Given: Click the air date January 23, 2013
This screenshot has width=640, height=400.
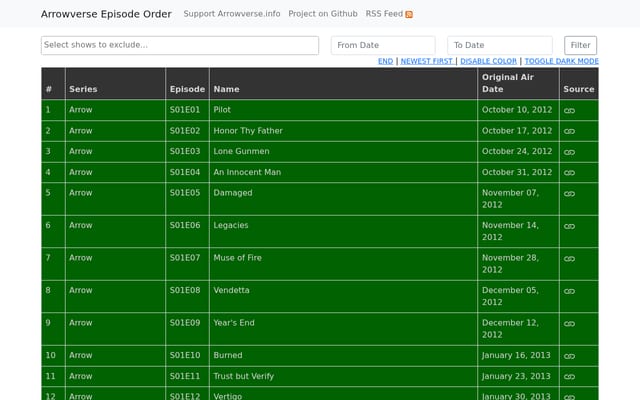Looking at the screenshot, I should 516,376.
